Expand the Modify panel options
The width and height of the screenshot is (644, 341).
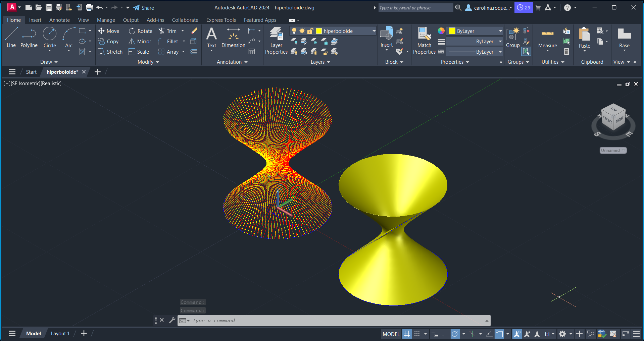148,62
